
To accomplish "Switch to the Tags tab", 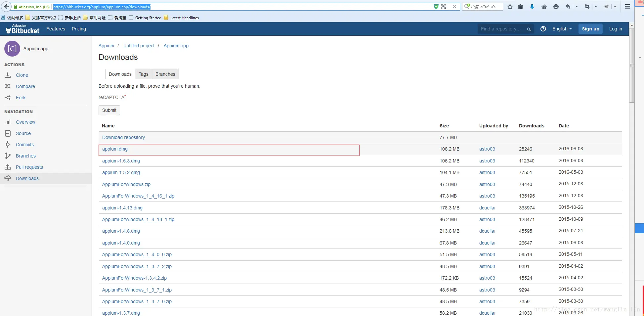I will coord(144,74).
